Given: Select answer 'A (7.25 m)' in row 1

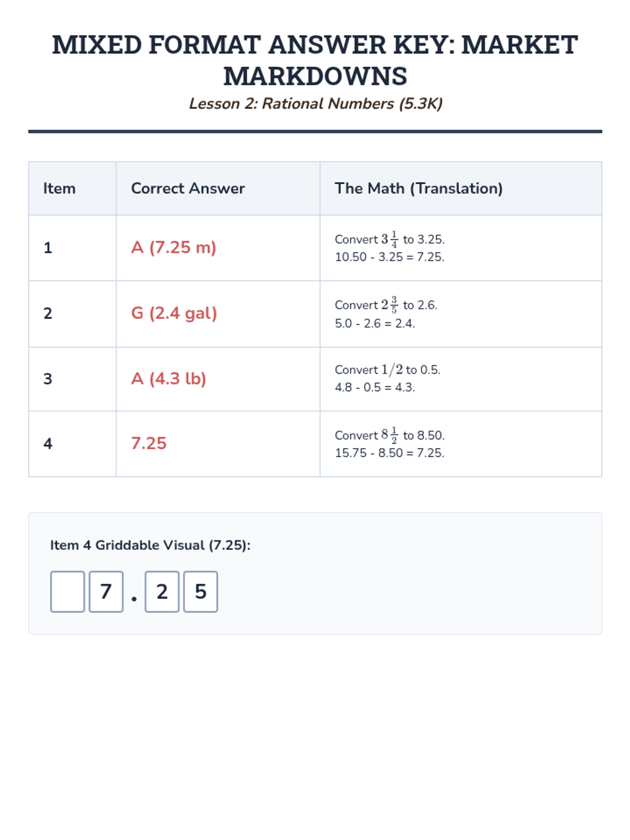Looking at the screenshot, I should click(x=174, y=247).
